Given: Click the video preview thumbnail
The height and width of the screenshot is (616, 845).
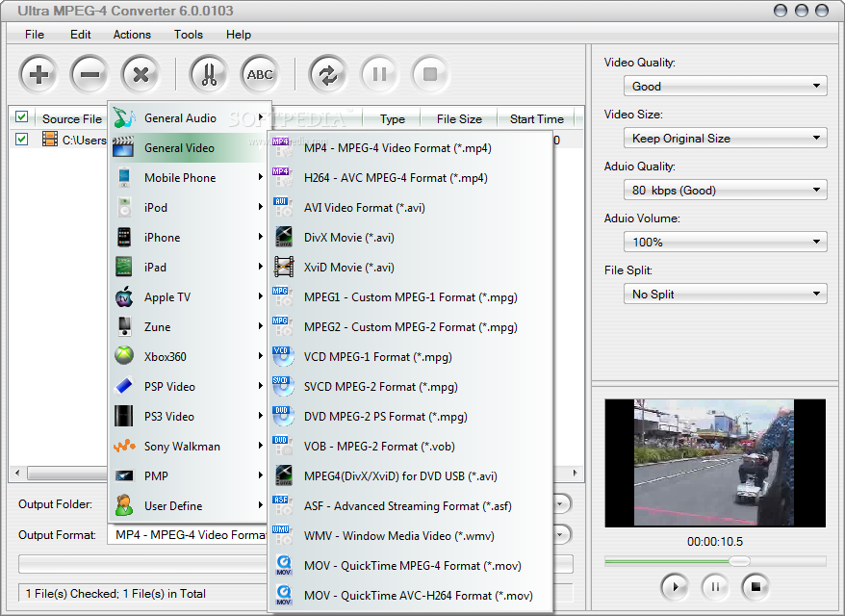Looking at the screenshot, I should 715,463.
